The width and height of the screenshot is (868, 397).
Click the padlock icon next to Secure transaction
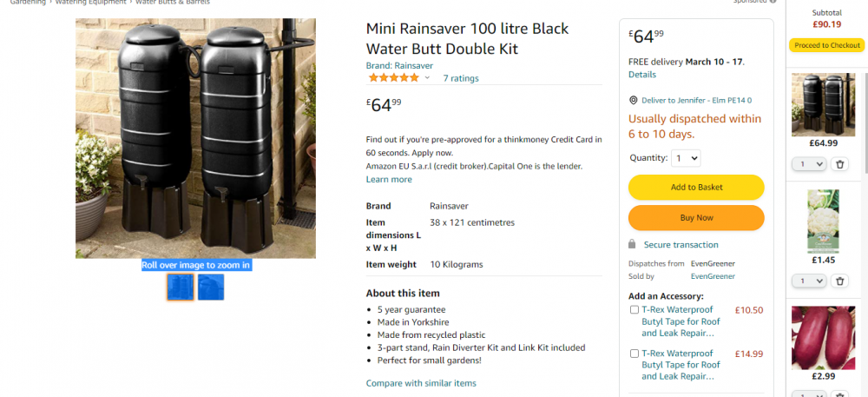coord(633,245)
